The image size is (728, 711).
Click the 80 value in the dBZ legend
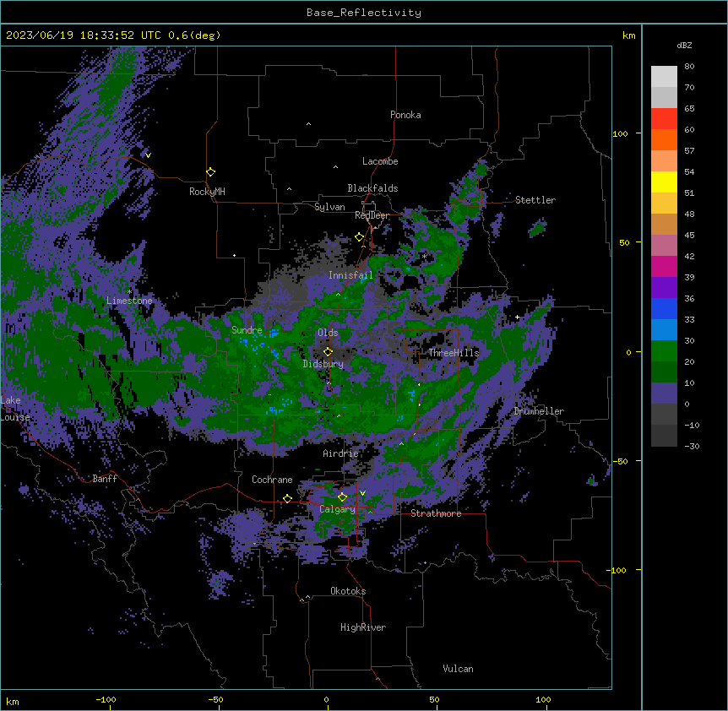pyautogui.click(x=689, y=67)
